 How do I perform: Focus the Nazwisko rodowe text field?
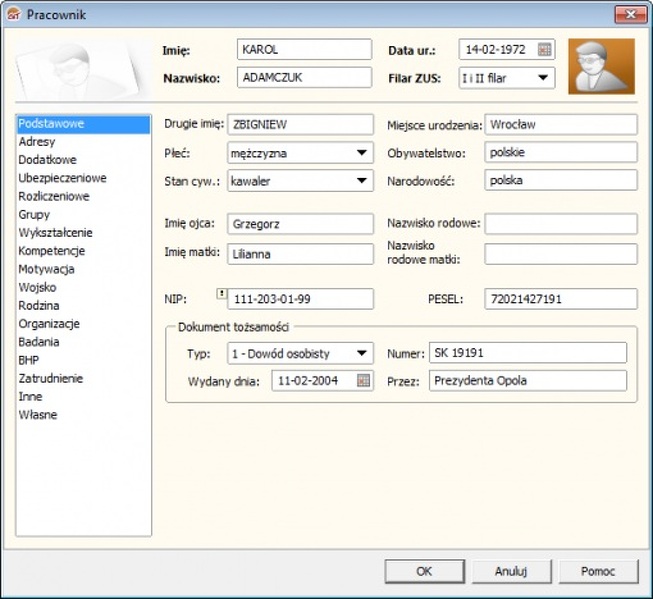(x=560, y=224)
